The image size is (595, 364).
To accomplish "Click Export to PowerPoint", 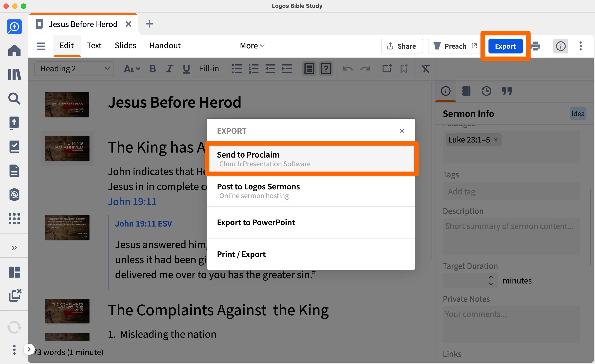I will pos(256,222).
